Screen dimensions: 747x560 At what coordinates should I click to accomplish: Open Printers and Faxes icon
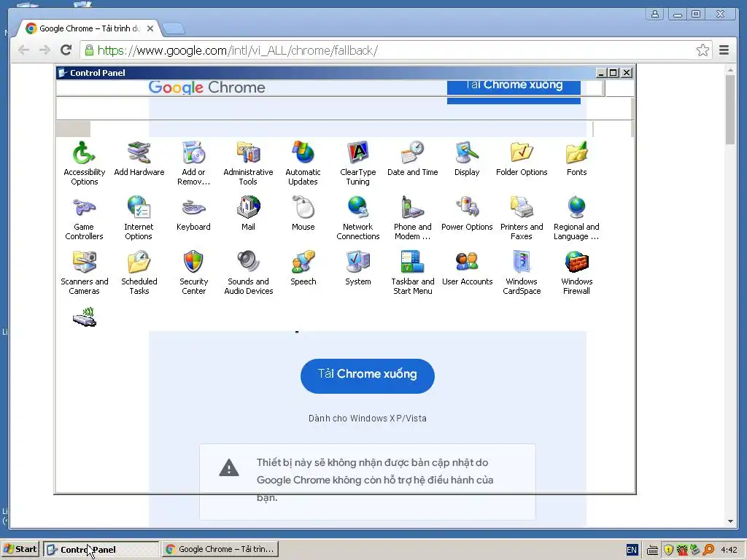coord(522,217)
